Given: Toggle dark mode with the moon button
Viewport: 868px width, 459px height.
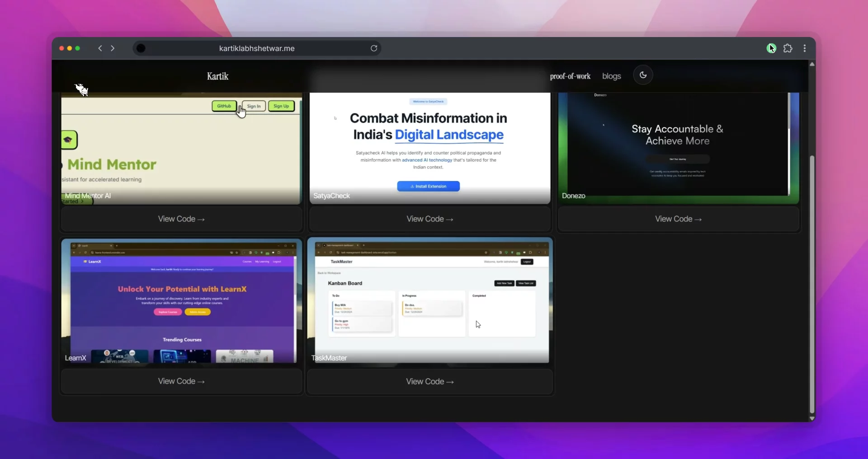Looking at the screenshot, I should pos(643,75).
